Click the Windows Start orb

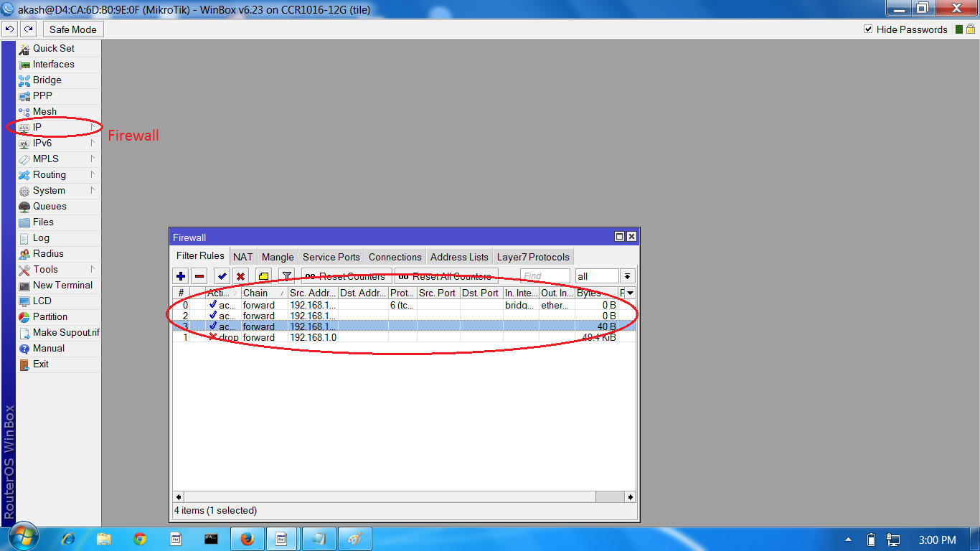pos(23,538)
